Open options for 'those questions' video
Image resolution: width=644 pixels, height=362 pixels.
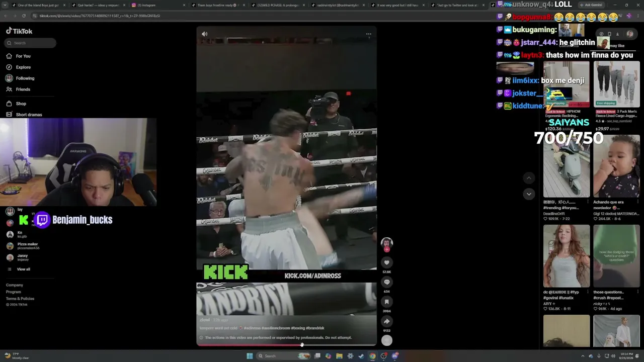[x=638, y=292]
